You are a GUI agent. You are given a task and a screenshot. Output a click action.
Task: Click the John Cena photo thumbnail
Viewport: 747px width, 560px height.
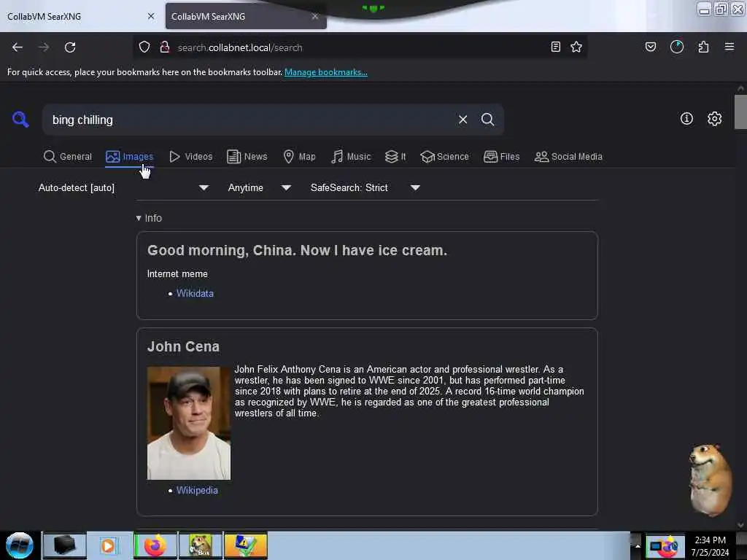(x=189, y=423)
